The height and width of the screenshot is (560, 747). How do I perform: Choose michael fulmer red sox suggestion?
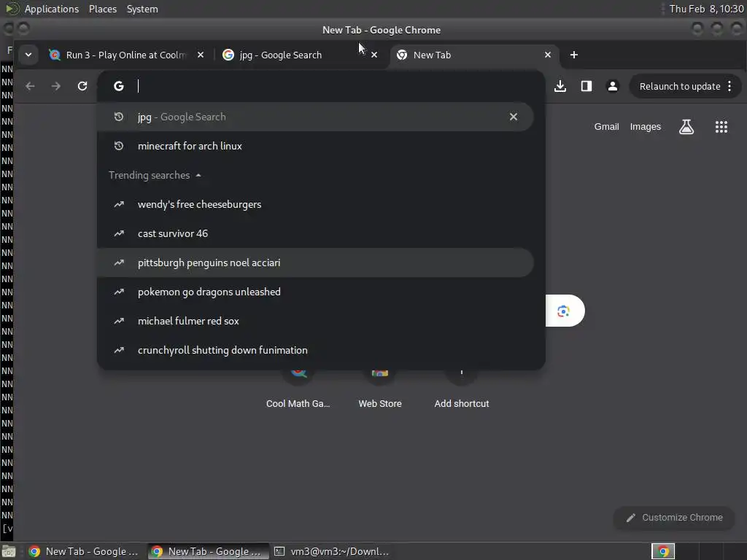tap(315, 321)
